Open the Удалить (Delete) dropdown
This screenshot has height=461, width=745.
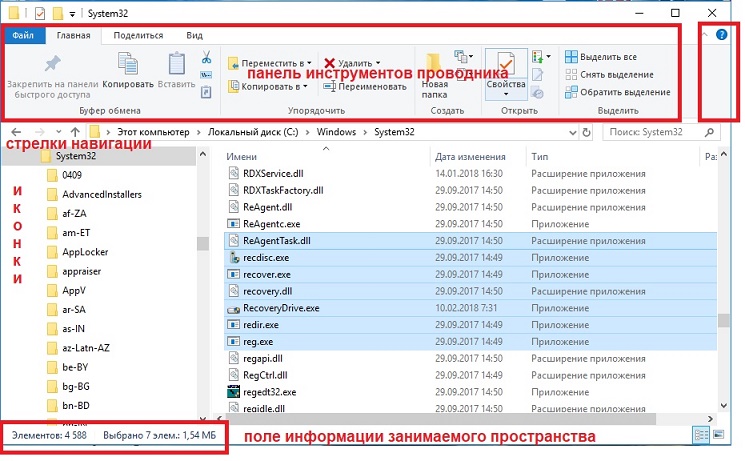[x=378, y=63]
